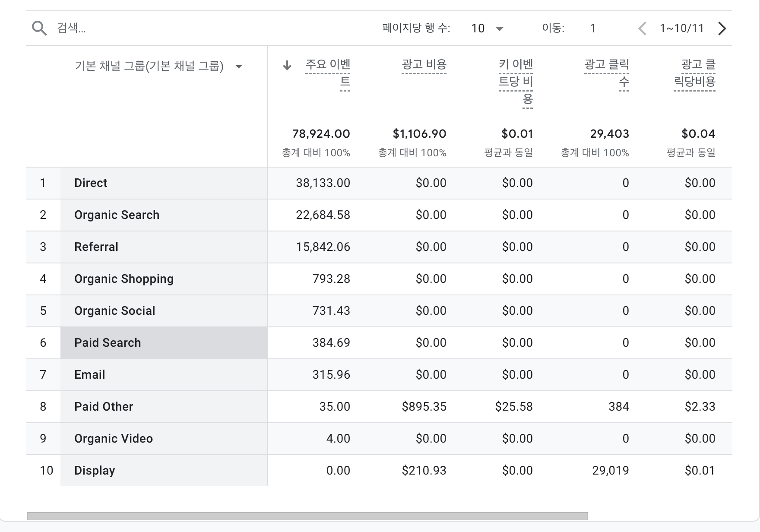Click the search magnifier icon

click(x=39, y=28)
